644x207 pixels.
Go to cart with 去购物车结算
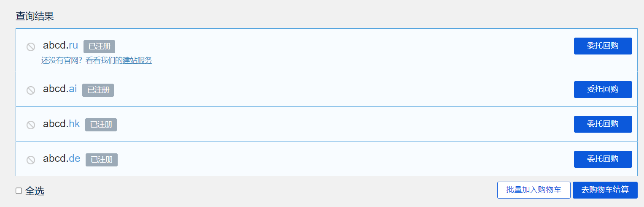(605, 190)
